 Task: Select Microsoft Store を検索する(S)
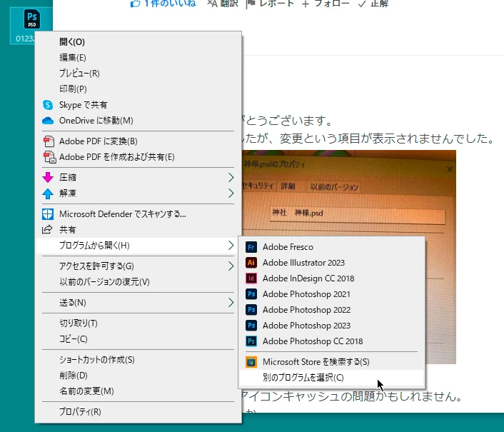pos(332,362)
